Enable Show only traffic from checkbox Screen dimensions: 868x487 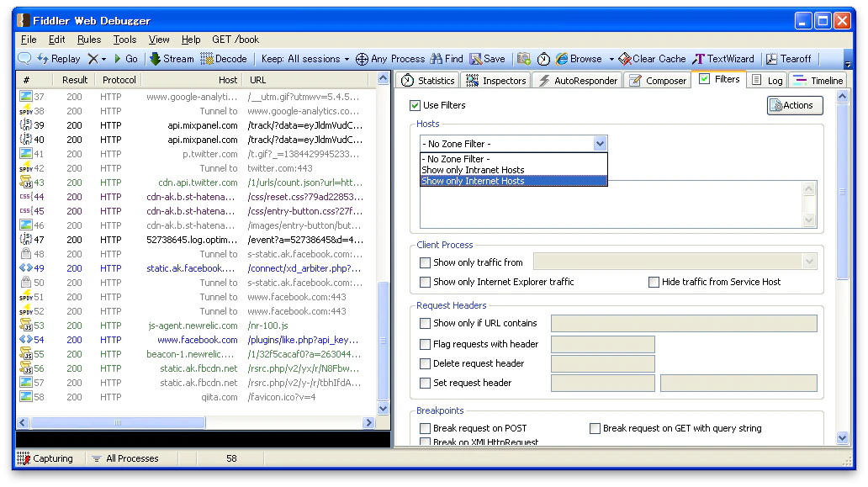pyautogui.click(x=425, y=262)
